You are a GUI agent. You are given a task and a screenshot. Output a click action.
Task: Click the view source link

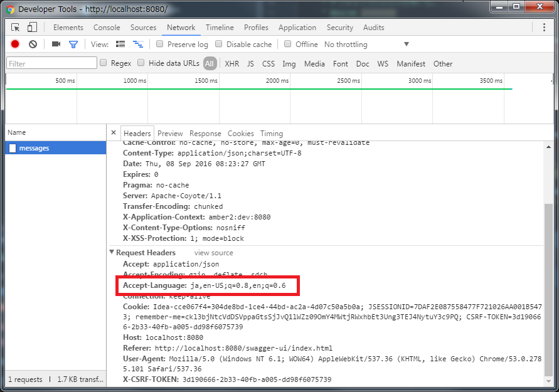pyautogui.click(x=213, y=253)
